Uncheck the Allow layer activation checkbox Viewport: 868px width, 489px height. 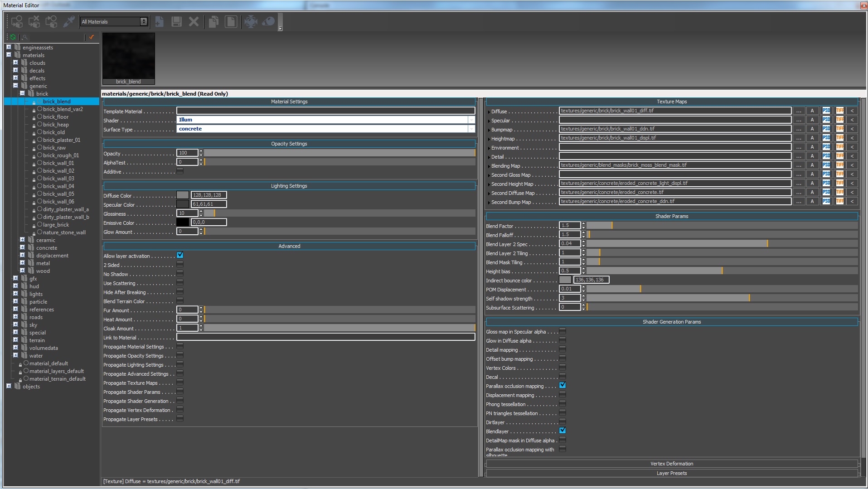click(x=180, y=255)
